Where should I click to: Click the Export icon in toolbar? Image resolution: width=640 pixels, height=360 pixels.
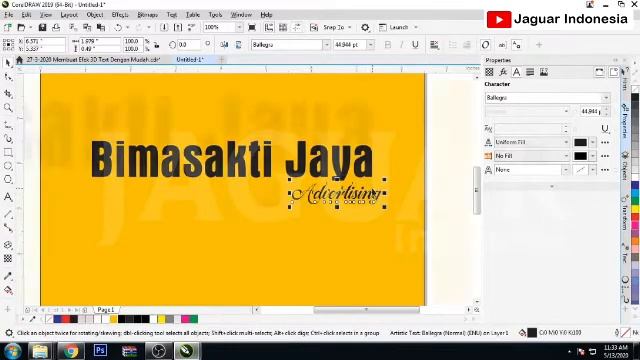[x=178, y=27]
